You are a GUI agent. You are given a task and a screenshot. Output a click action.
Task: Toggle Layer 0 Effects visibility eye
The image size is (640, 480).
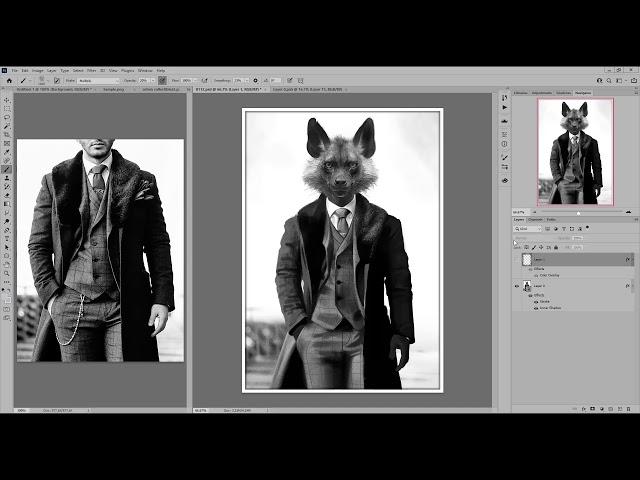coord(530,295)
